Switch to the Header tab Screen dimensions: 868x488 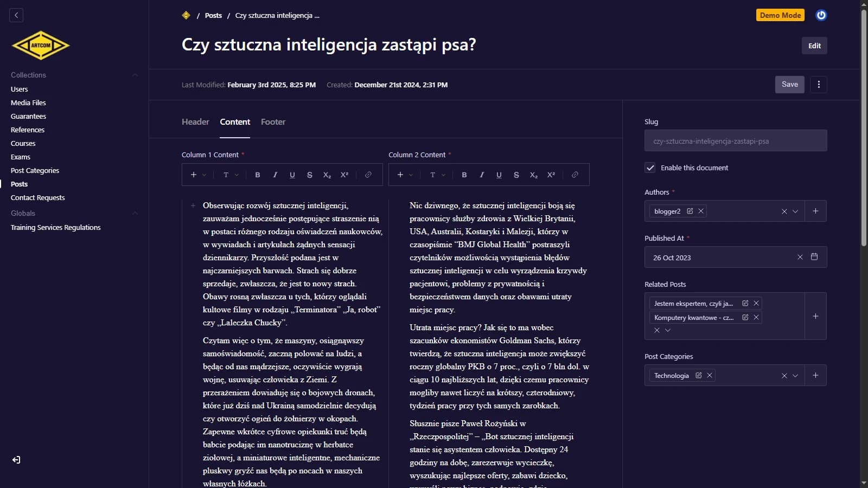[195, 122]
